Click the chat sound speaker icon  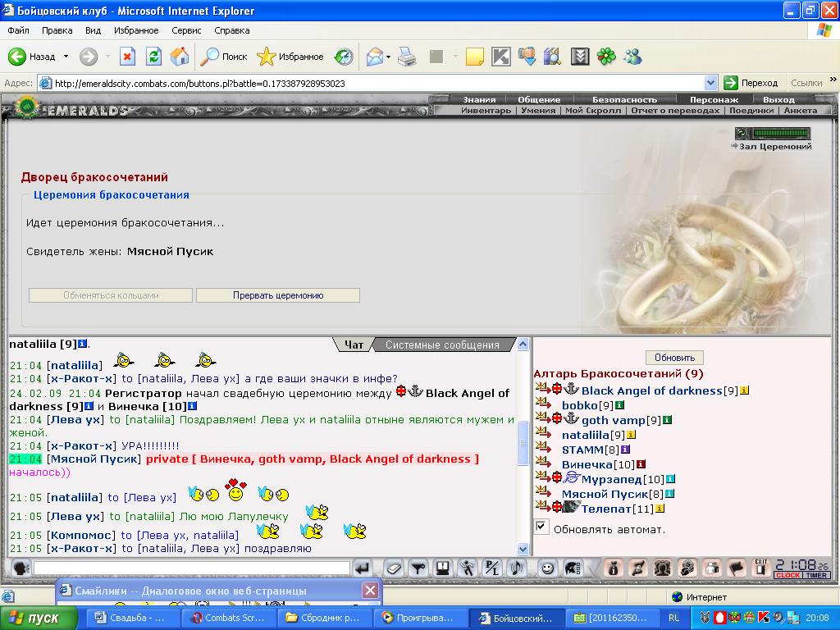point(517,568)
